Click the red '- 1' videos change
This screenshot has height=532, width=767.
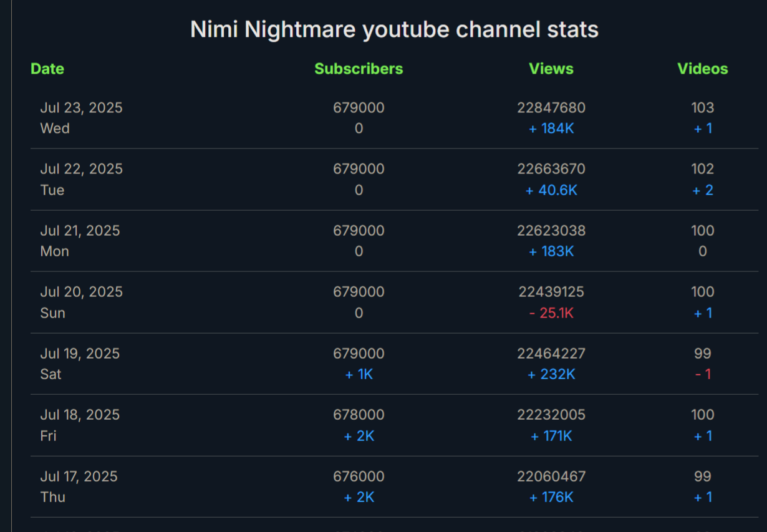(x=703, y=374)
